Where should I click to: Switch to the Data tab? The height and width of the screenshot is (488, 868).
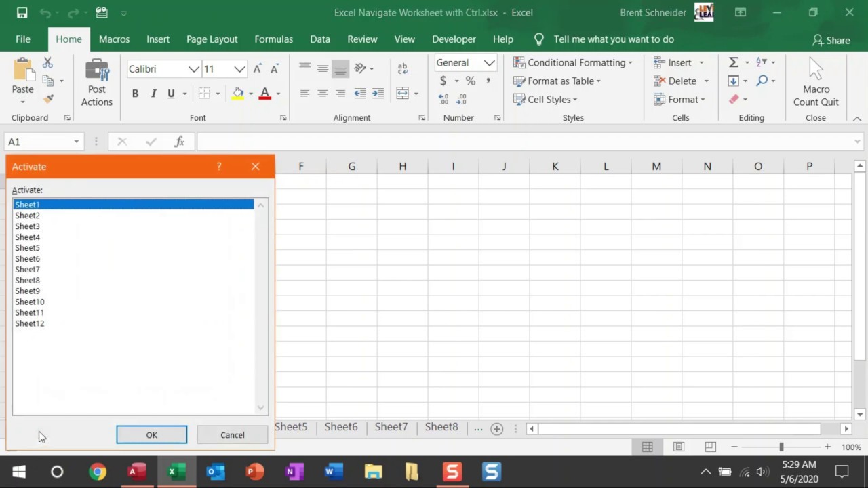pos(320,39)
